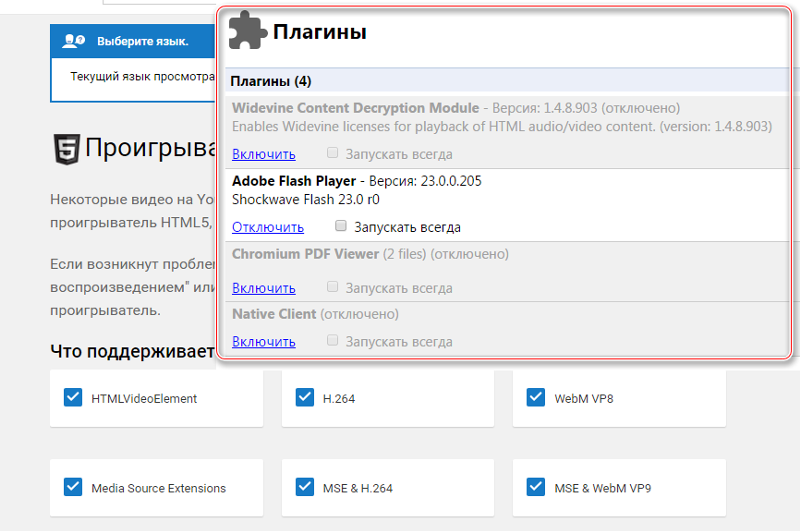
Task: Select 'Adobe Flash Player' plugin name
Action: click(294, 181)
